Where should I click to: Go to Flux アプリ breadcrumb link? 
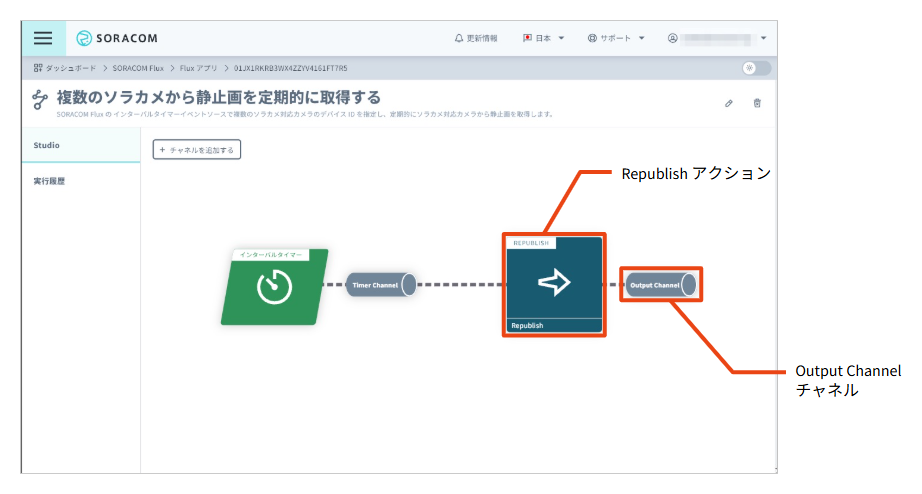tap(199, 68)
